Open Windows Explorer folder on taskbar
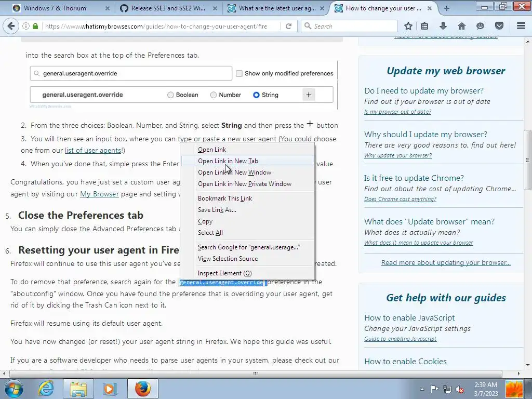This screenshot has height=399, width=532. pyautogui.click(x=78, y=389)
